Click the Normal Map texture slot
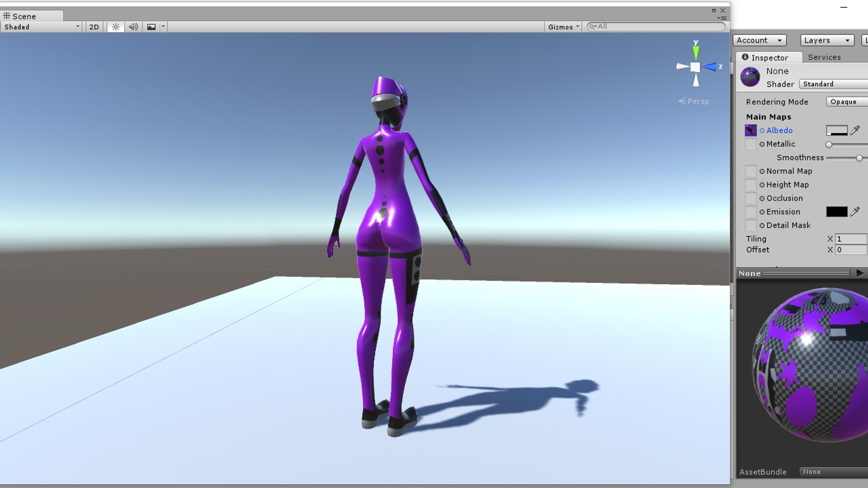Viewport: 868px width, 488px height. pyautogui.click(x=750, y=171)
